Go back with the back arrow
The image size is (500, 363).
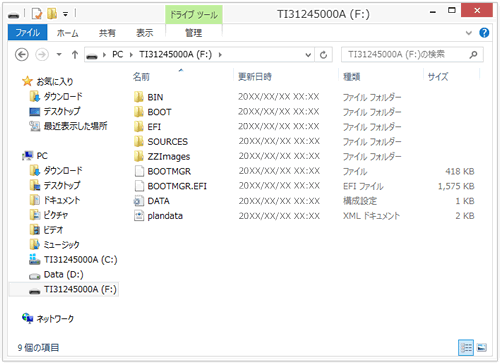coord(22,54)
